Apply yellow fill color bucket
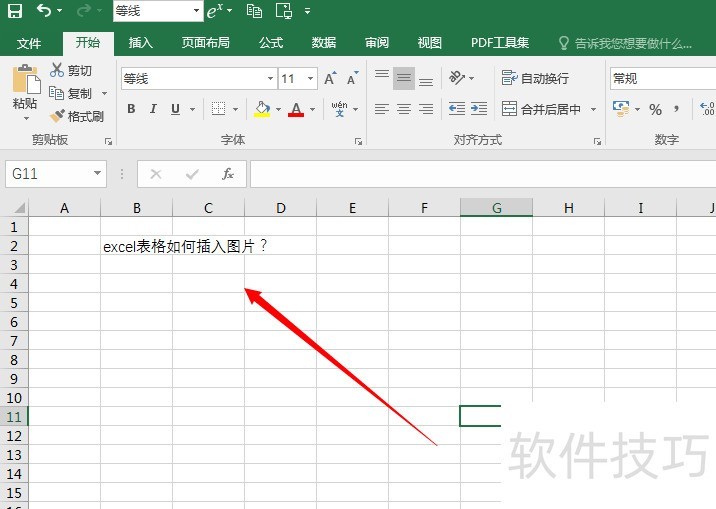 pos(262,109)
